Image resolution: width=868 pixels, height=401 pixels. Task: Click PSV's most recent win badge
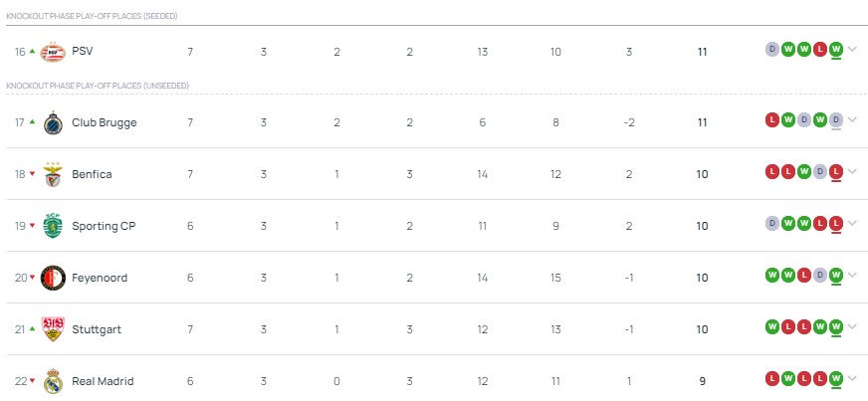(836, 49)
